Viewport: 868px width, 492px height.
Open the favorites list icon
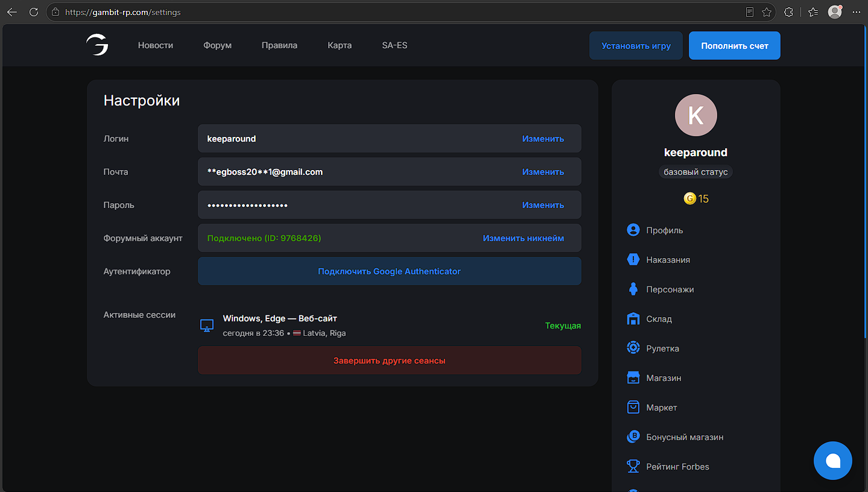[x=813, y=12]
